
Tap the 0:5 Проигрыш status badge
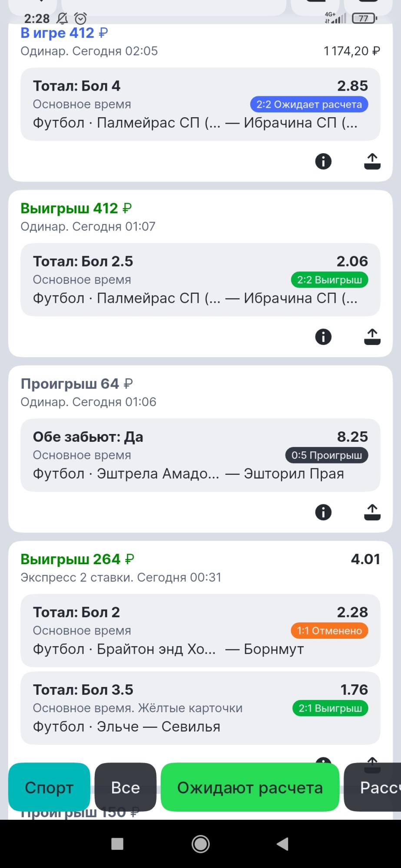point(326,455)
